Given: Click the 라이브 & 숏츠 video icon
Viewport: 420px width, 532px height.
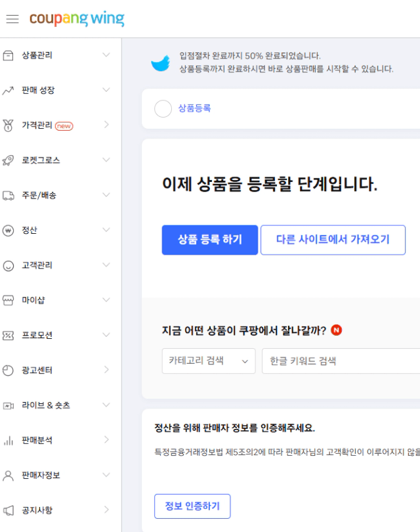Looking at the screenshot, I should (8, 405).
